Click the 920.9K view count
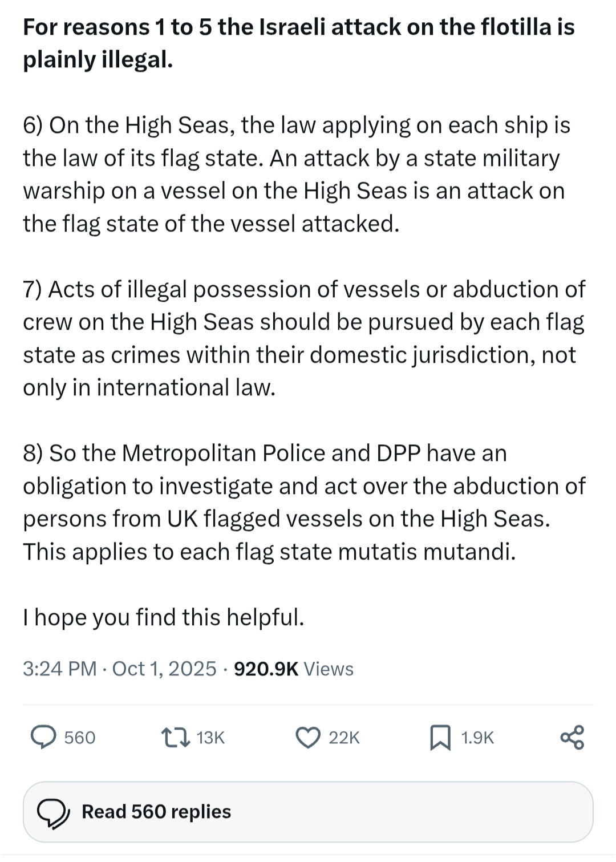The height and width of the screenshot is (862, 616). click(266, 669)
